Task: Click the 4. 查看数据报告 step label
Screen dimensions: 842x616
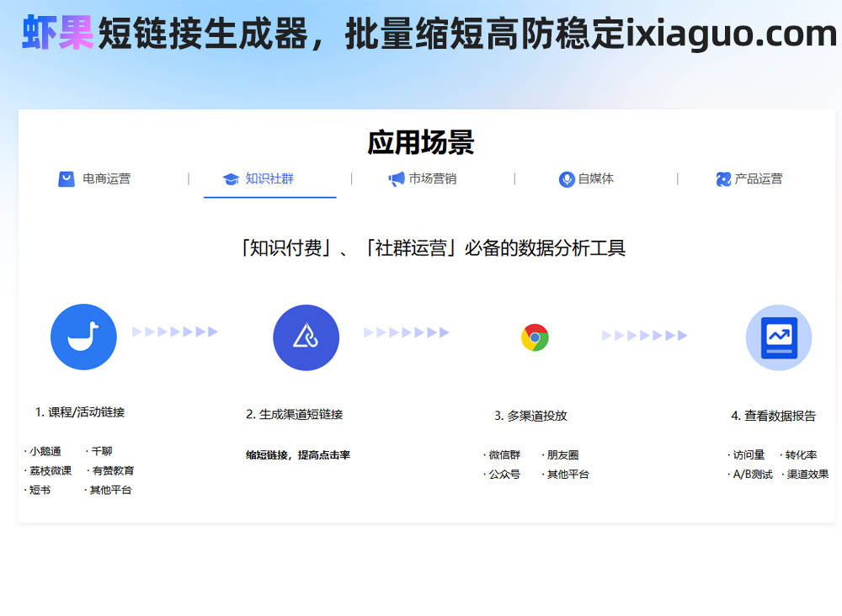Action: pyautogui.click(x=773, y=416)
